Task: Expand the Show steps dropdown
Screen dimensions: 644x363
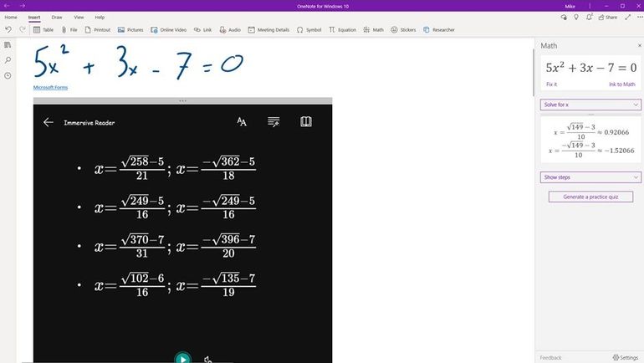Action: 590,177
